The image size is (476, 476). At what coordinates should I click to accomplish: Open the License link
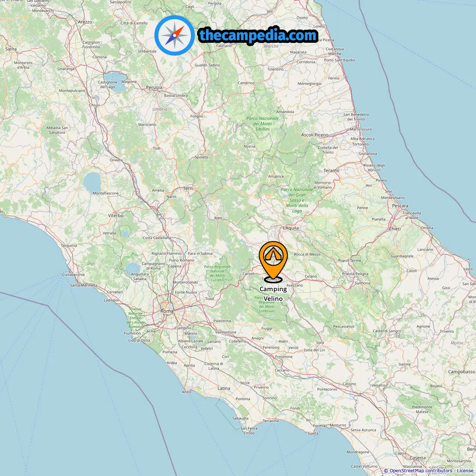point(465,471)
